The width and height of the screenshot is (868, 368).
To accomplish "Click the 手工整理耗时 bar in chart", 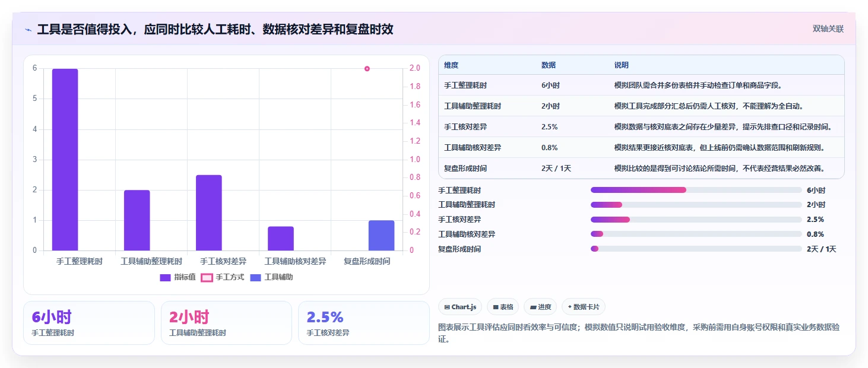I will [65, 160].
